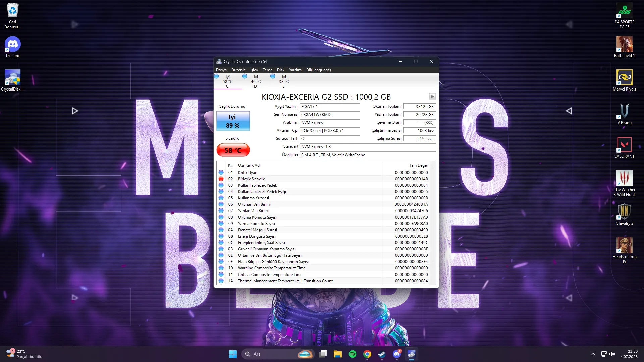Expand the system tray hidden icons chevron
The width and height of the screenshot is (644, 362).
point(593,354)
